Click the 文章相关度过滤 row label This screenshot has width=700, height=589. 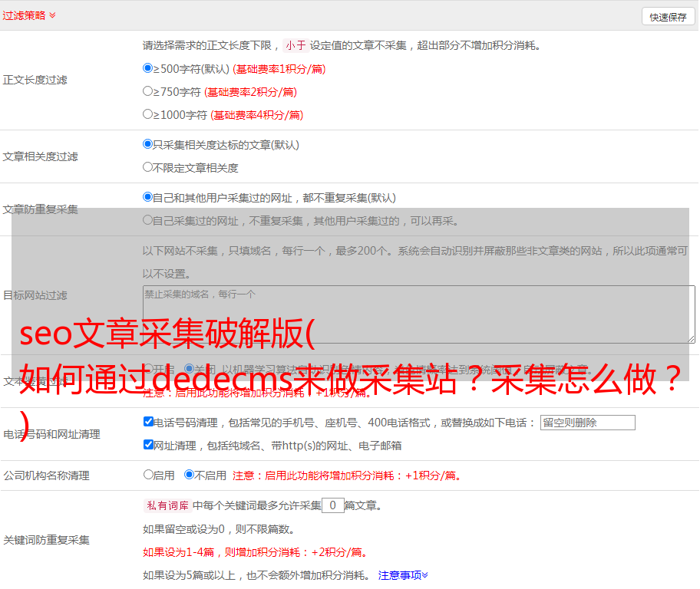tap(40, 156)
